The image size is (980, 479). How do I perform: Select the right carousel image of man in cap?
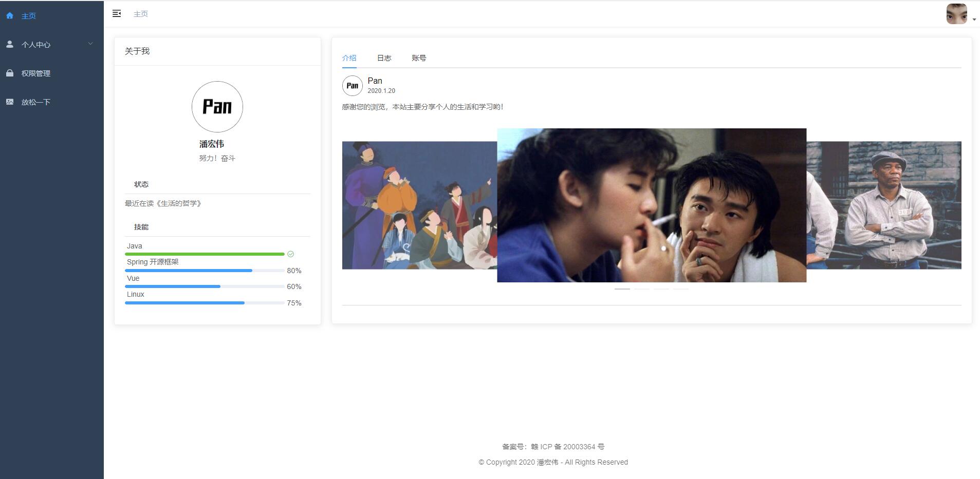pyautogui.click(x=884, y=205)
